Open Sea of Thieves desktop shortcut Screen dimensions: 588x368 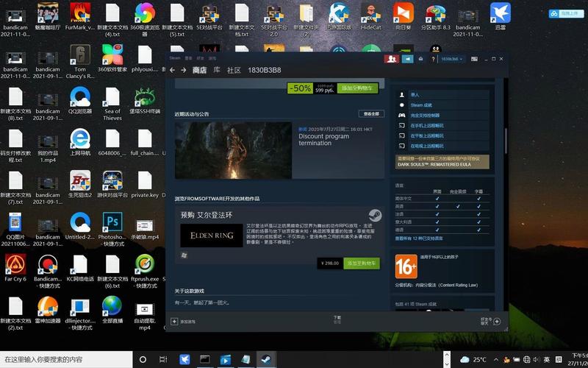coord(112,104)
